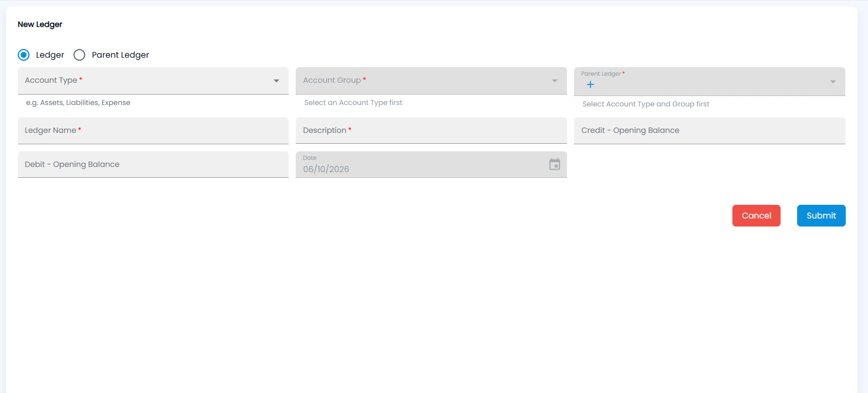Focus the Ledger Name input field

[153, 131]
